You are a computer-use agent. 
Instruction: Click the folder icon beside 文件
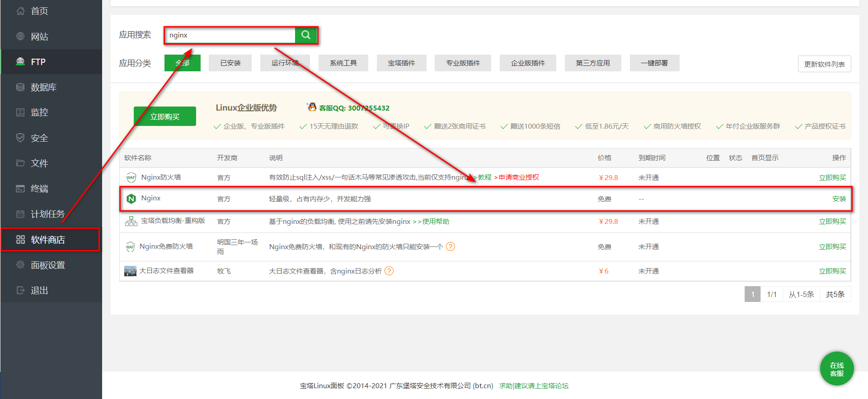(20, 163)
